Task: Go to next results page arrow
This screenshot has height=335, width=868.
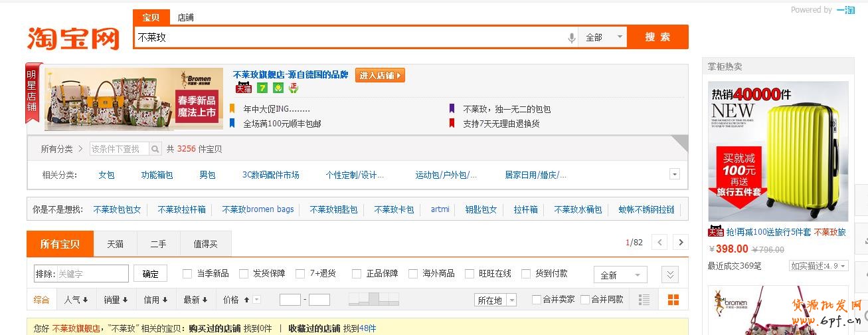Action: (679, 243)
